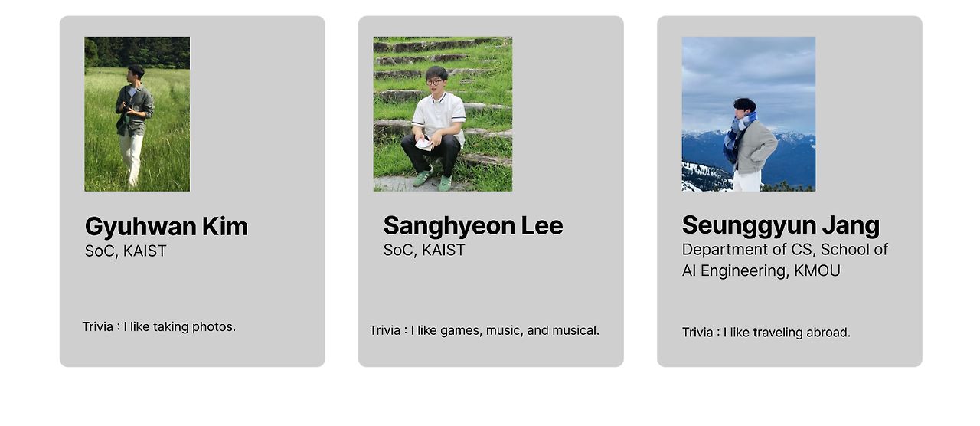Click Seunggyun Jang's profile photo

(749, 114)
